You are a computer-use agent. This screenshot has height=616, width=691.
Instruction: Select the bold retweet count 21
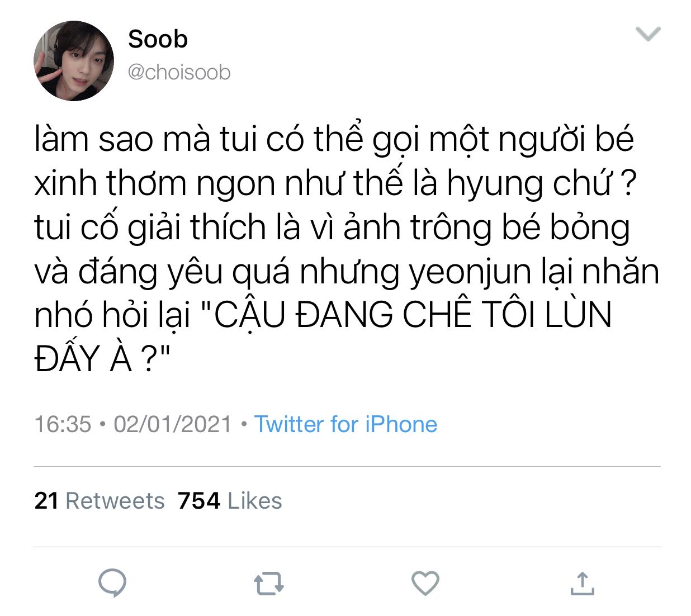[46, 501]
